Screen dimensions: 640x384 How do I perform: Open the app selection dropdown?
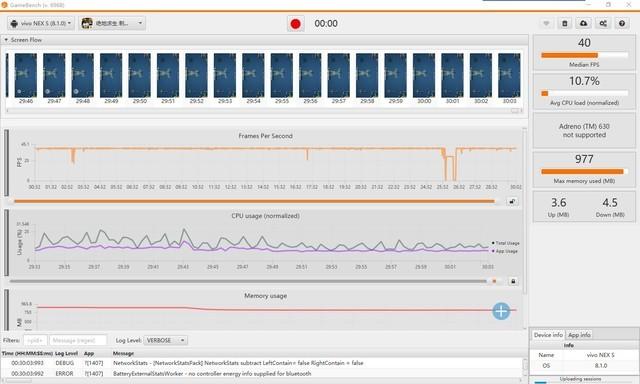(x=112, y=23)
